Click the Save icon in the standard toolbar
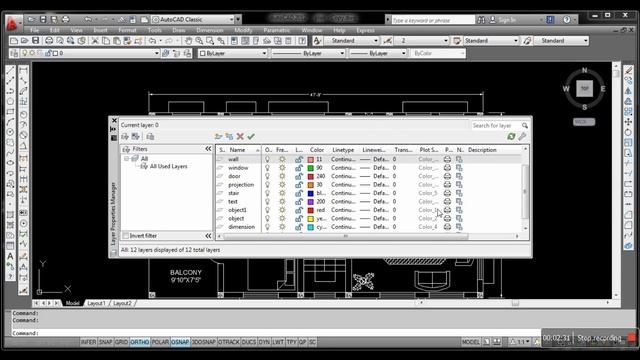 tap(36, 41)
